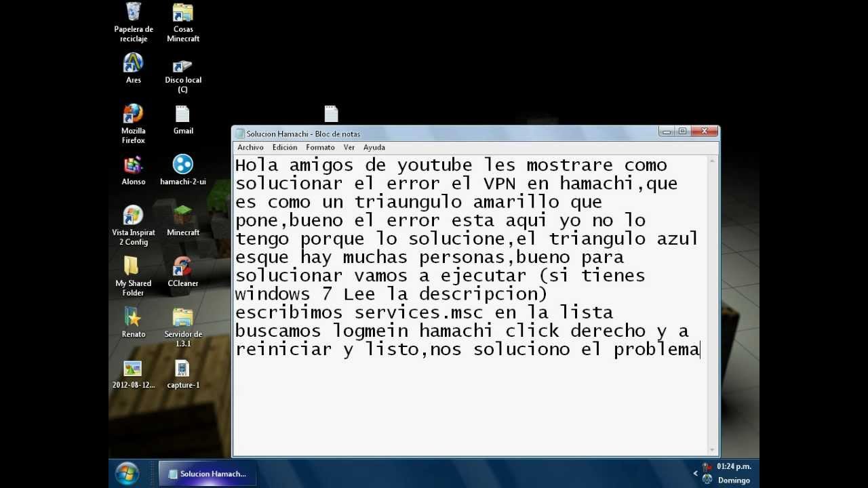Show hidden tray icons arrow
This screenshot has width=868, height=488.
(x=695, y=473)
